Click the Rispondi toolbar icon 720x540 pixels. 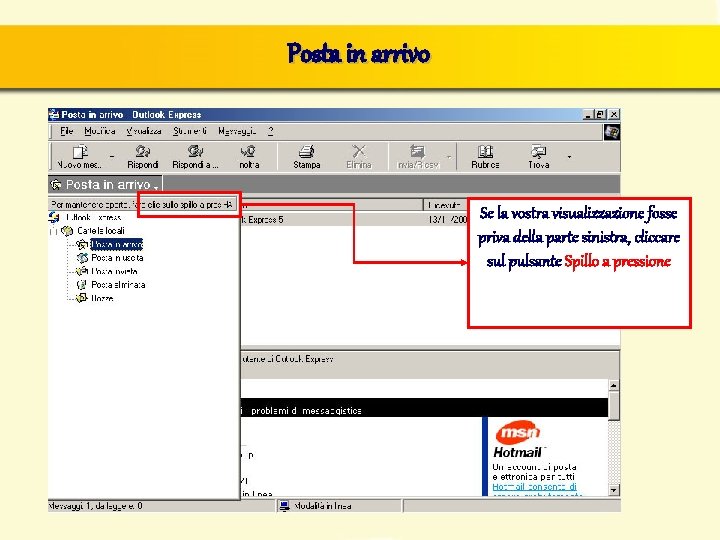[142, 151]
